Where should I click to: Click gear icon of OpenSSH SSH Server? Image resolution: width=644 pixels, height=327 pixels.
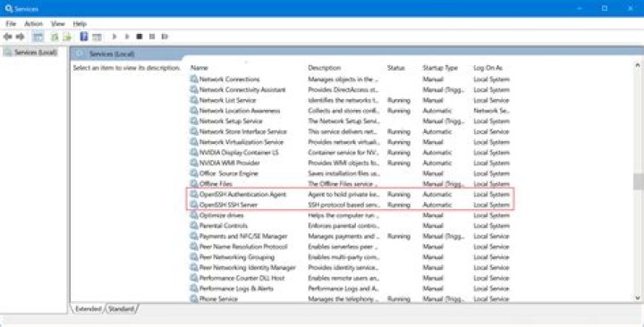pyautogui.click(x=194, y=205)
